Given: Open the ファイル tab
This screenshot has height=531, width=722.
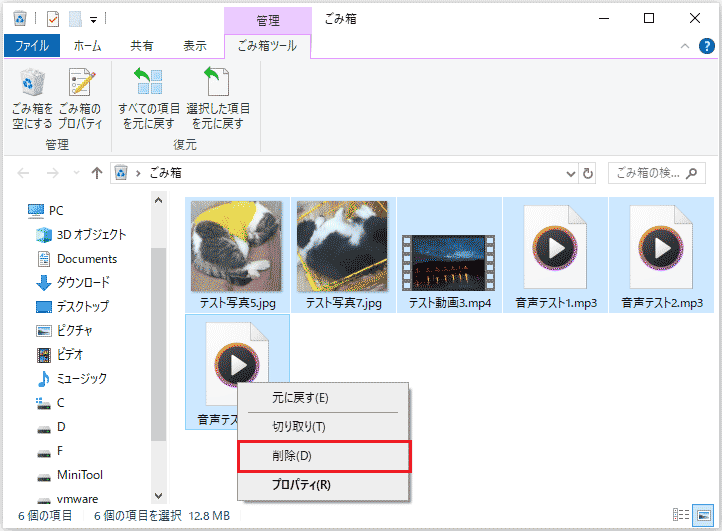Looking at the screenshot, I should click(32, 46).
